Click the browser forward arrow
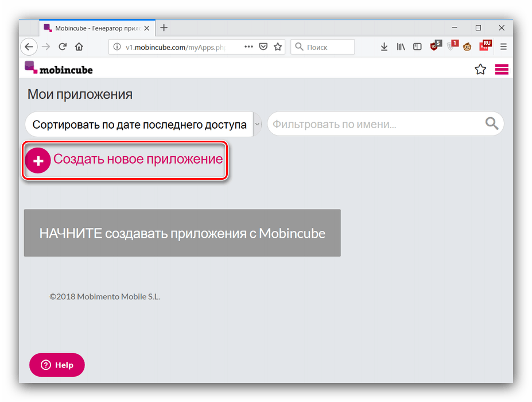 tap(46, 47)
